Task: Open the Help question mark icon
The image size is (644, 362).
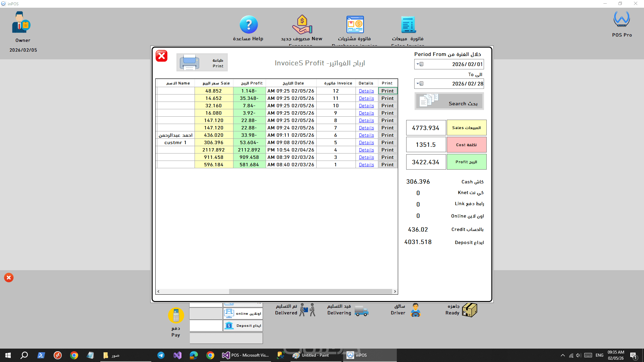Action: coord(249,25)
